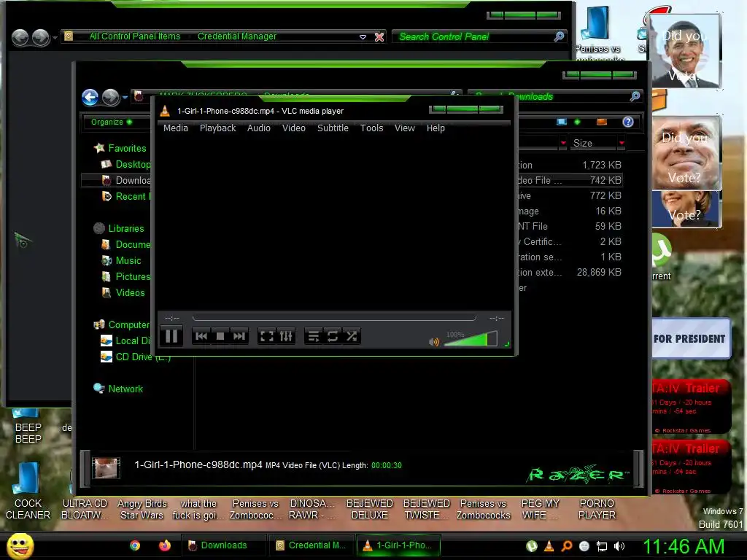The width and height of the screenshot is (747, 560).
Task: Open the Subtitle menu in VLC
Action: 333,128
